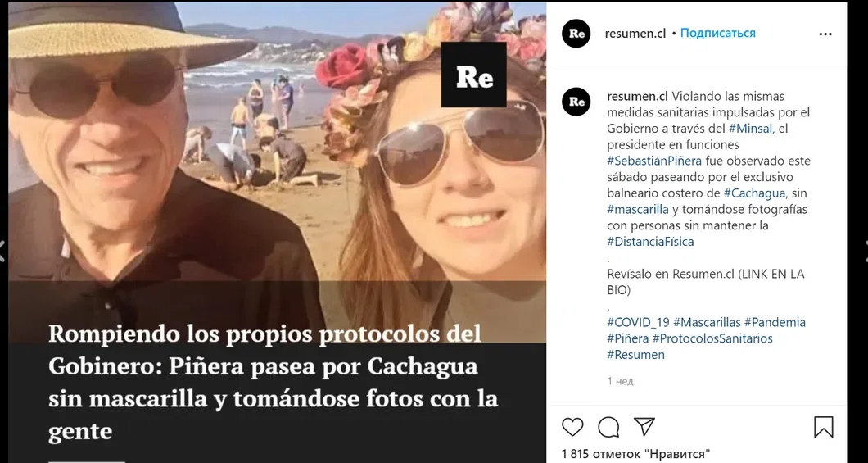Click resumen.cl avatar beside the caption
Screen dimensions: 868x463
pos(576,102)
